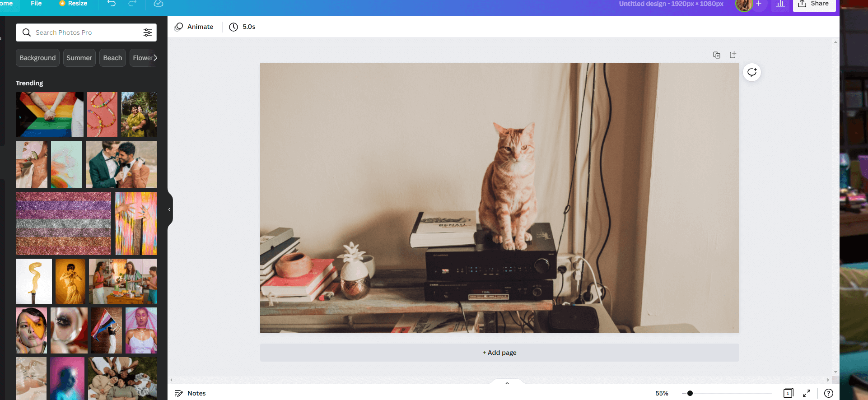
Task: Click the user profile avatar
Action: [744, 5]
